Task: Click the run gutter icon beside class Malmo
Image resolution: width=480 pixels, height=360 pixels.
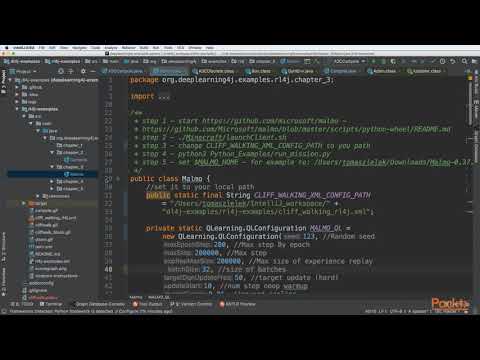Action: point(118,179)
